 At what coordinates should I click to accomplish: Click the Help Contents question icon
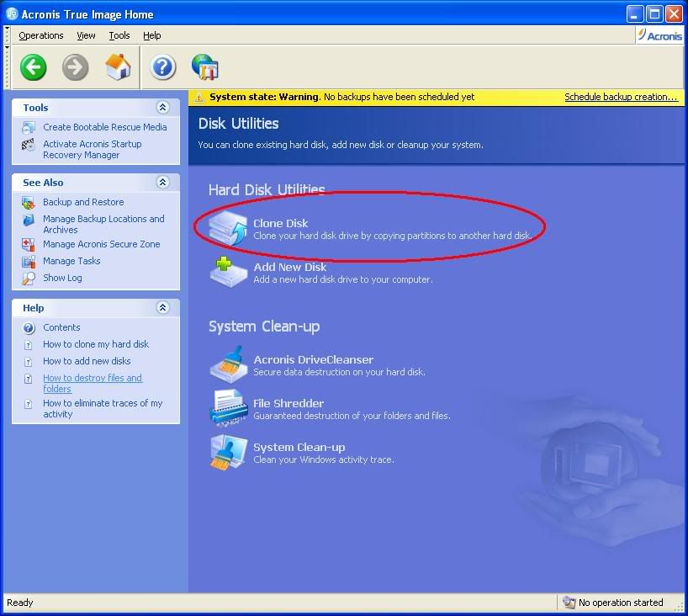coord(29,328)
